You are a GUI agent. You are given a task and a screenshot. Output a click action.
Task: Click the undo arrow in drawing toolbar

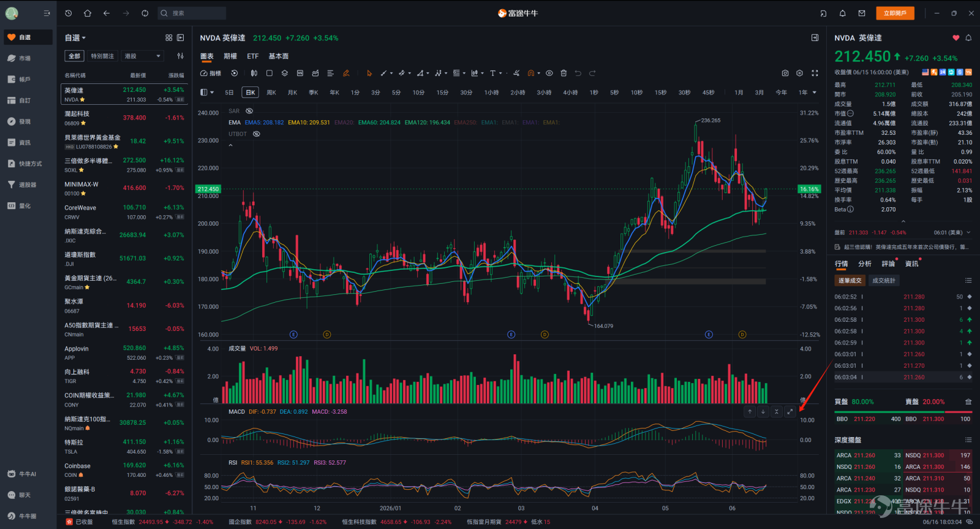pyautogui.click(x=578, y=73)
